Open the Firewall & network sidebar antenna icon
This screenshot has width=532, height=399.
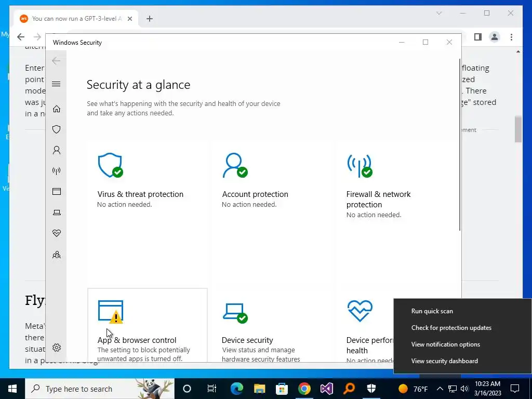pyautogui.click(x=56, y=170)
